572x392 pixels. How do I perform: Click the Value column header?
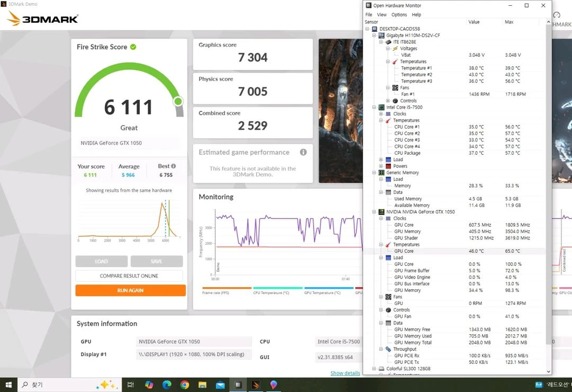[x=485, y=22]
